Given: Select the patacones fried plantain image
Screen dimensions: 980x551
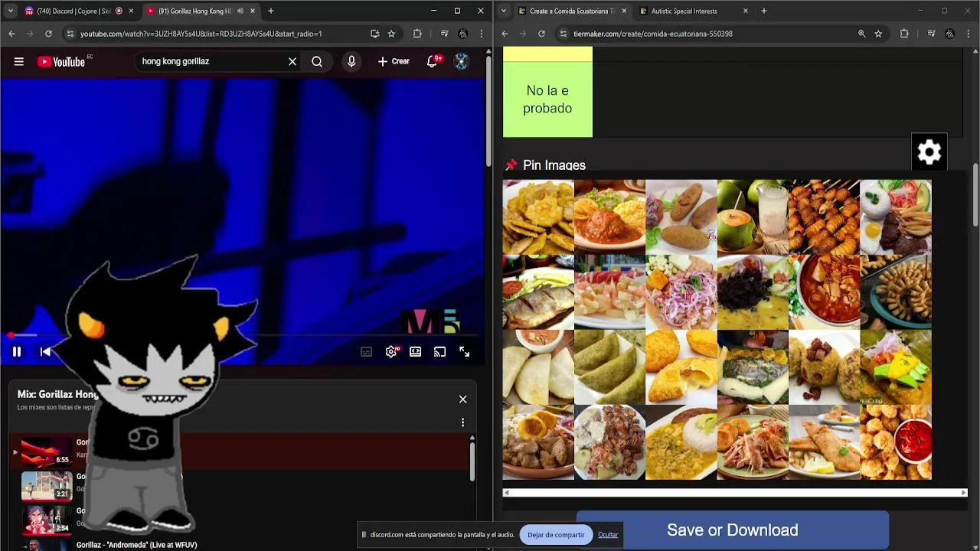Looking at the screenshot, I should point(538,217).
